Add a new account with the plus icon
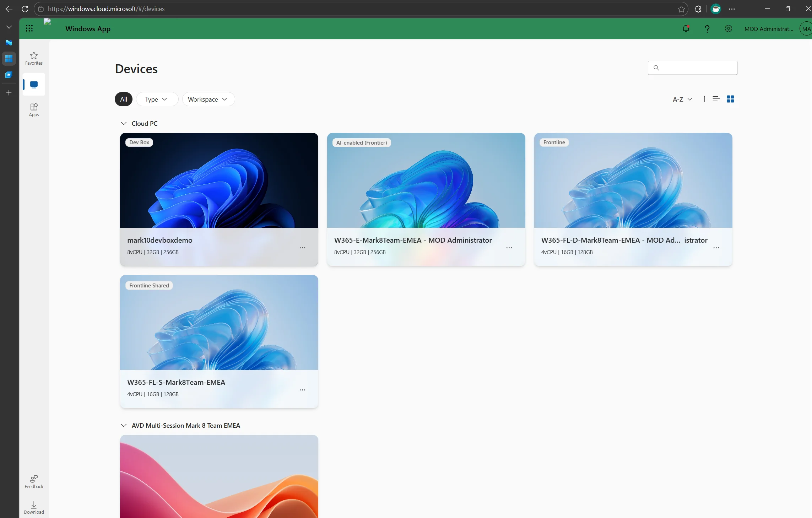 coord(9,93)
